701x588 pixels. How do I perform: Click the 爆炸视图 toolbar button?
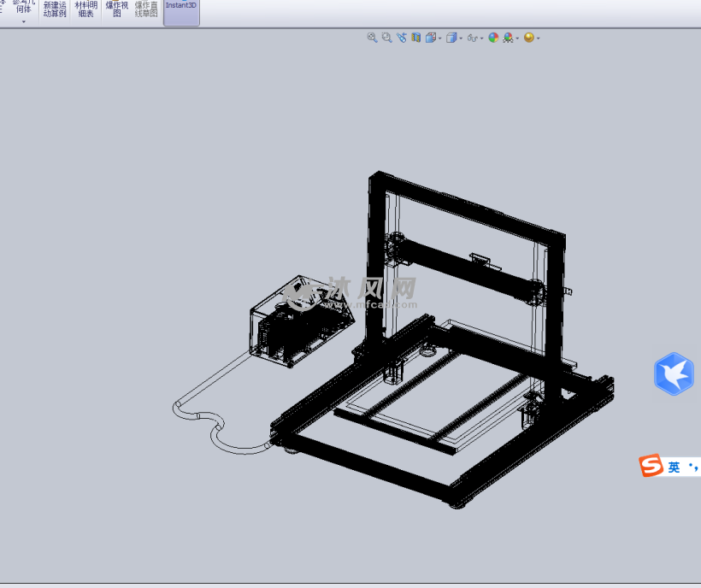pos(116,9)
